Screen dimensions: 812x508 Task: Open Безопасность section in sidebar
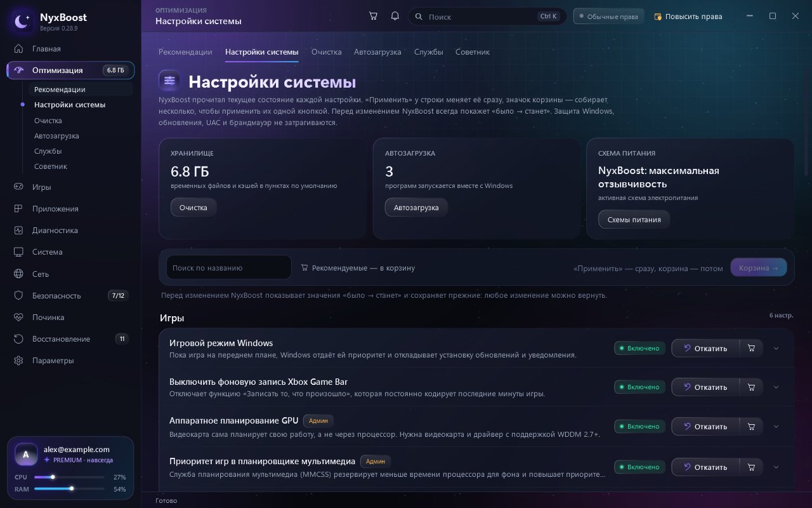pyautogui.click(x=70, y=296)
